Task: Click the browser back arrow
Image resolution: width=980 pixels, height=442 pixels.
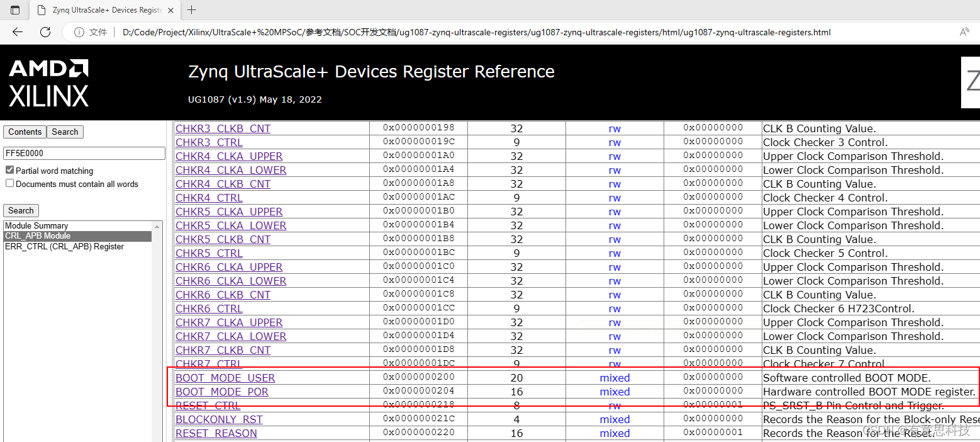Action: coord(17,31)
